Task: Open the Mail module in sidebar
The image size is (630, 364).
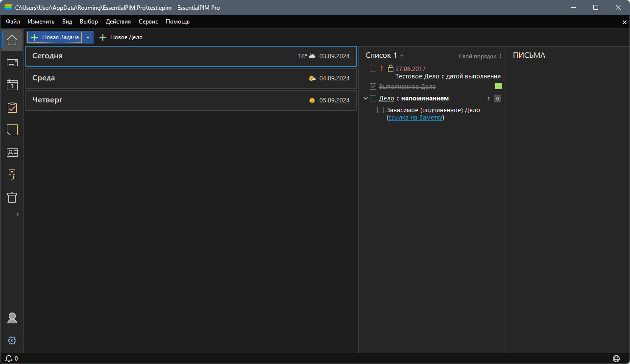Action: point(12,63)
